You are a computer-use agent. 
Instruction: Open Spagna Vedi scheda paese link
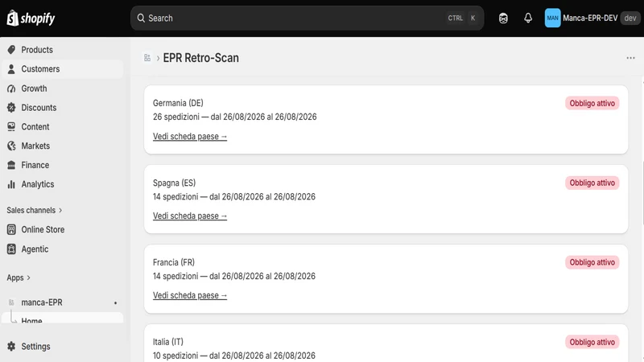pyautogui.click(x=190, y=216)
